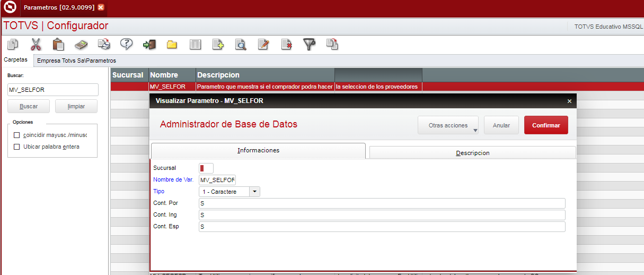
Task: Toggle coincidir mayusc./minusc checkbox
Action: 17,135
